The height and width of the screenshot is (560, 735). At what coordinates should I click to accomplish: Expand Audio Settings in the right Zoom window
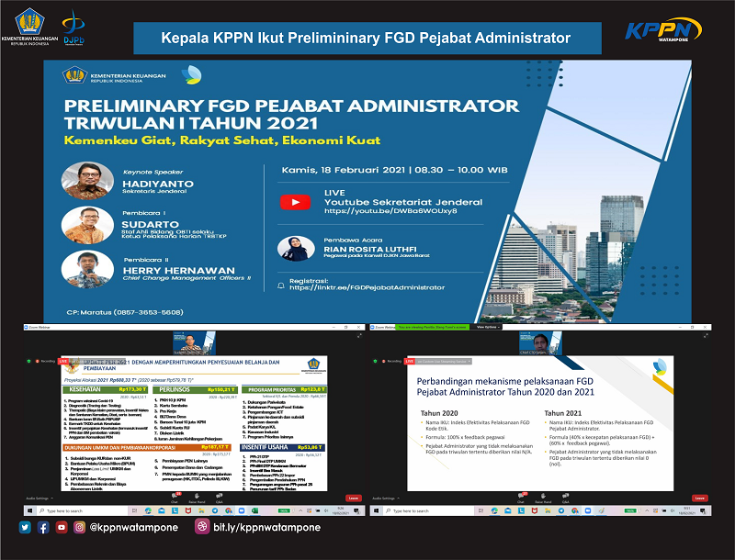click(x=386, y=498)
